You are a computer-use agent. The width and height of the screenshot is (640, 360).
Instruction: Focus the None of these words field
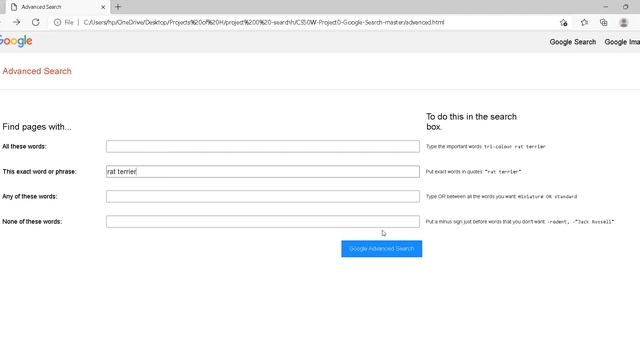click(x=262, y=221)
